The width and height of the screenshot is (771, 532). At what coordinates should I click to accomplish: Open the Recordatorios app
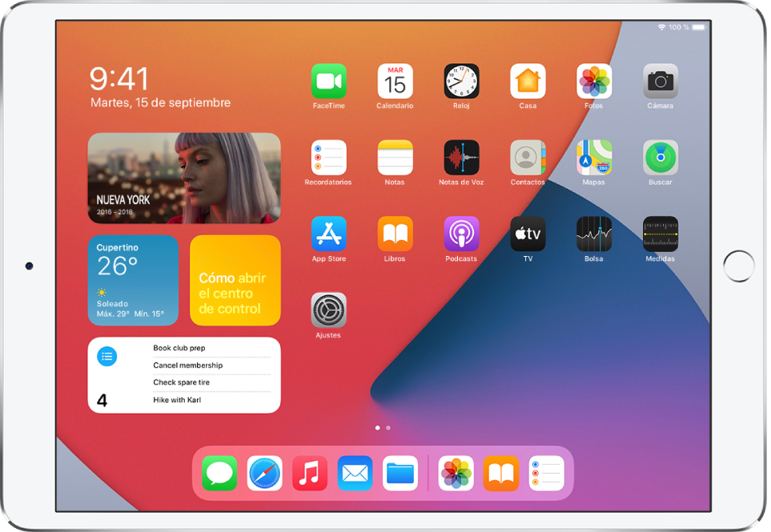point(328,157)
